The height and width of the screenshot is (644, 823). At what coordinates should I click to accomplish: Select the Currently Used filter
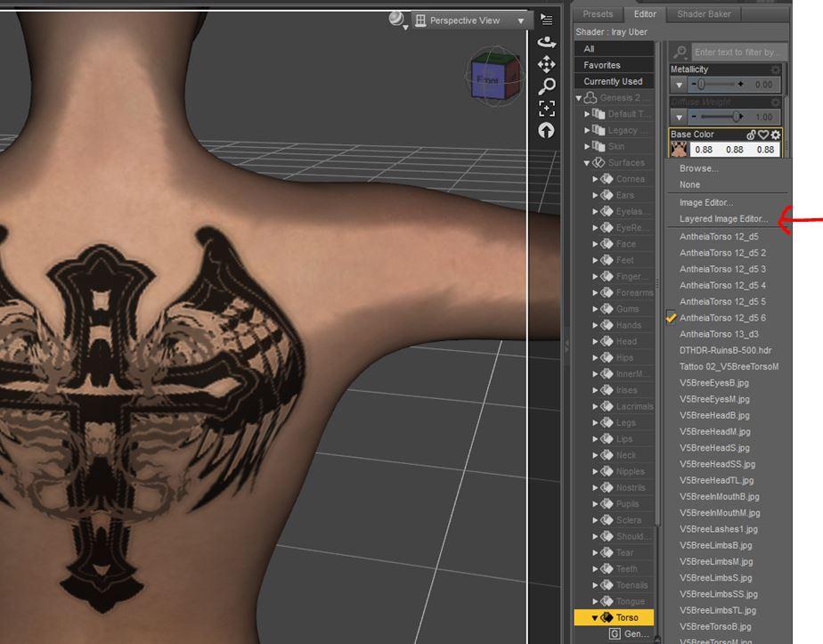click(x=614, y=81)
